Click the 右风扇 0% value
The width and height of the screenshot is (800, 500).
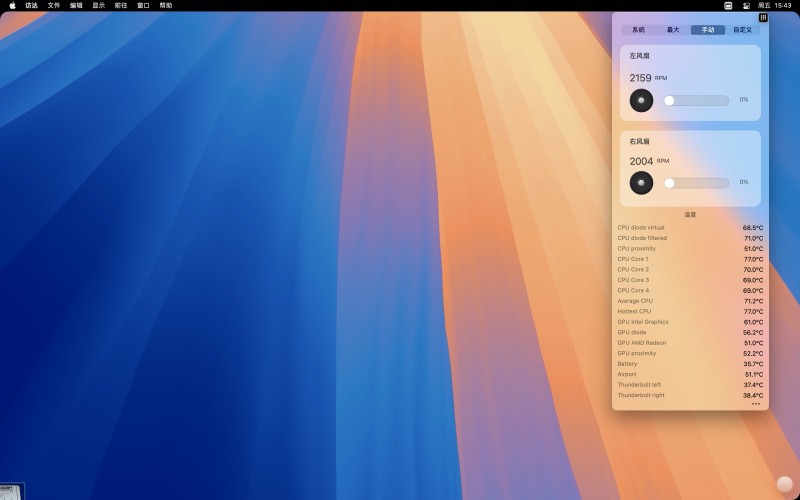pyautogui.click(x=744, y=182)
